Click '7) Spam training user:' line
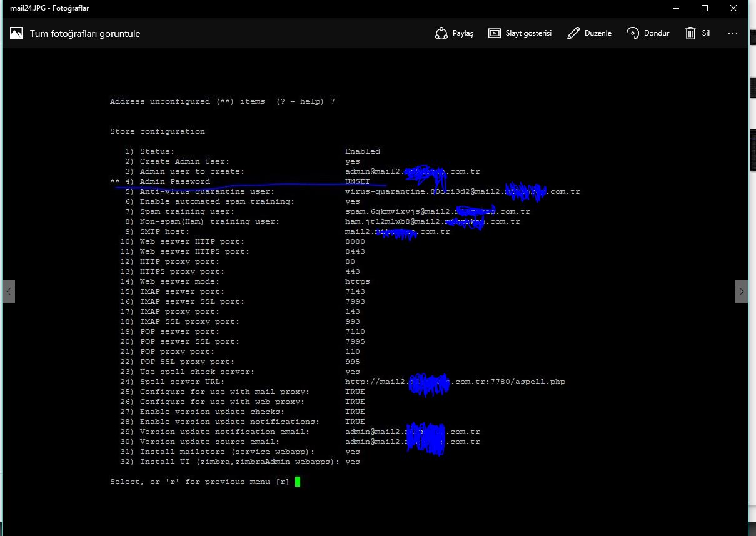 pos(180,211)
